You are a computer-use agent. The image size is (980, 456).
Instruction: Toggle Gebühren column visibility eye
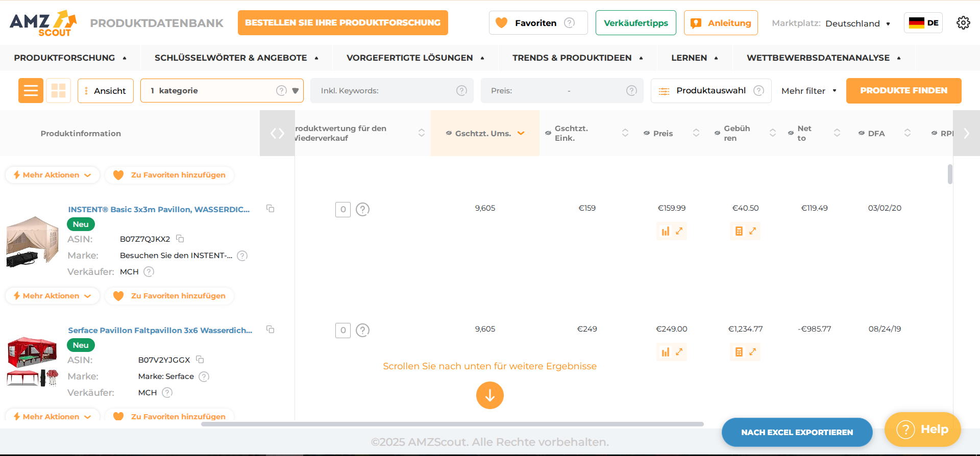click(717, 133)
